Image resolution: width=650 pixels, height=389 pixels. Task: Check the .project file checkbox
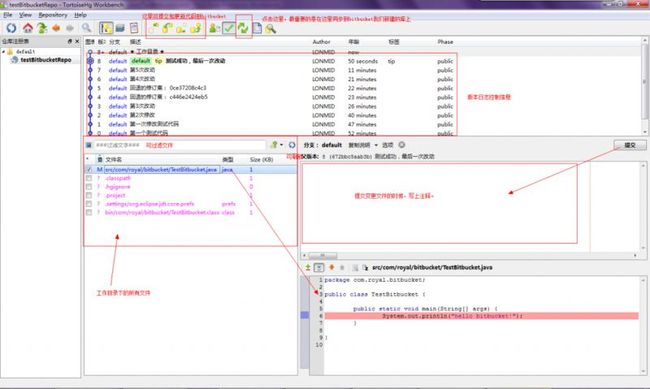[89, 195]
